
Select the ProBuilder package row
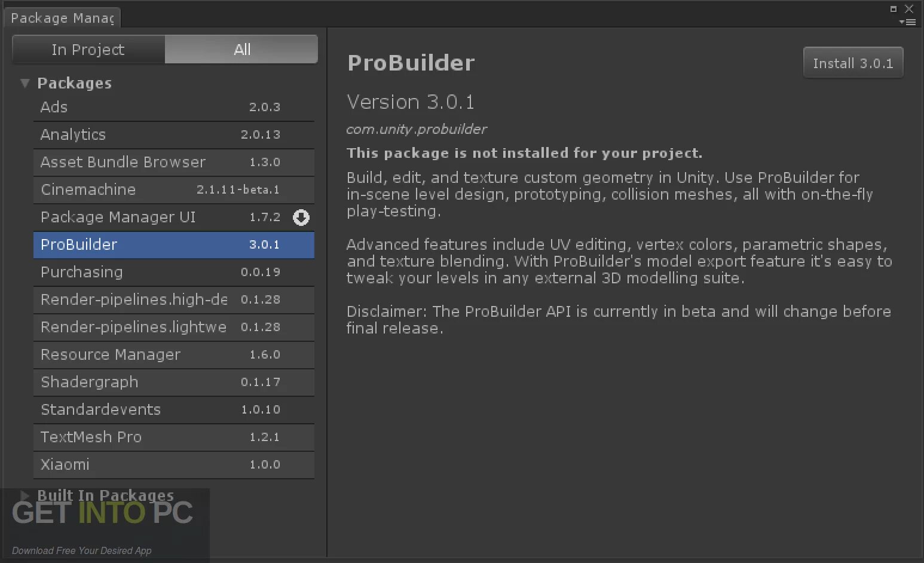173,245
